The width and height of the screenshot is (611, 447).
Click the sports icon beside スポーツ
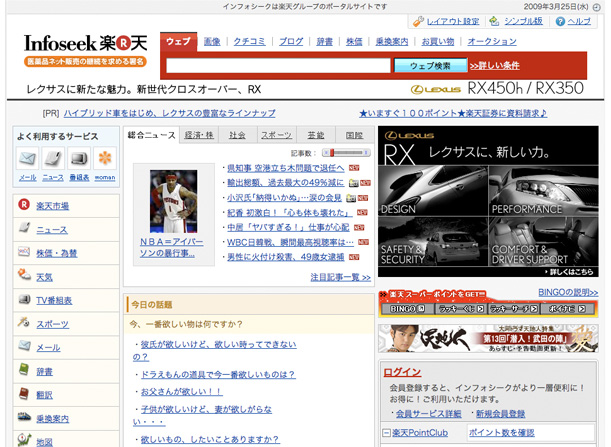pos(24,322)
